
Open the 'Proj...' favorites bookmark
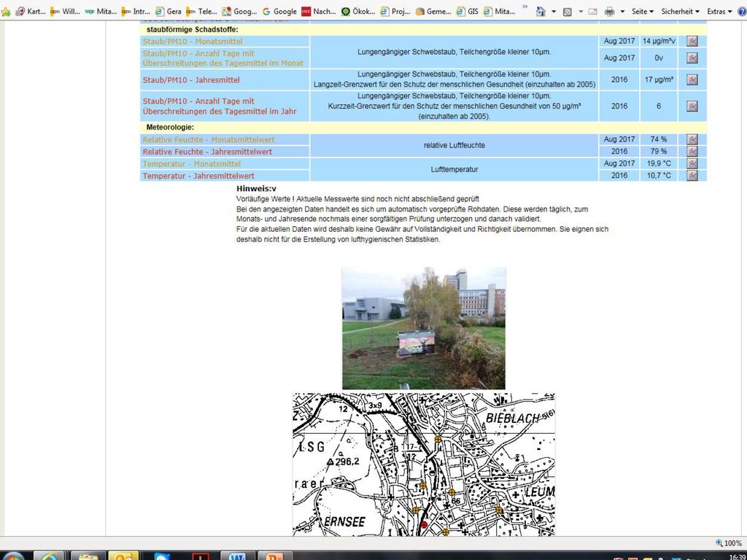click(x=395, y=12)
